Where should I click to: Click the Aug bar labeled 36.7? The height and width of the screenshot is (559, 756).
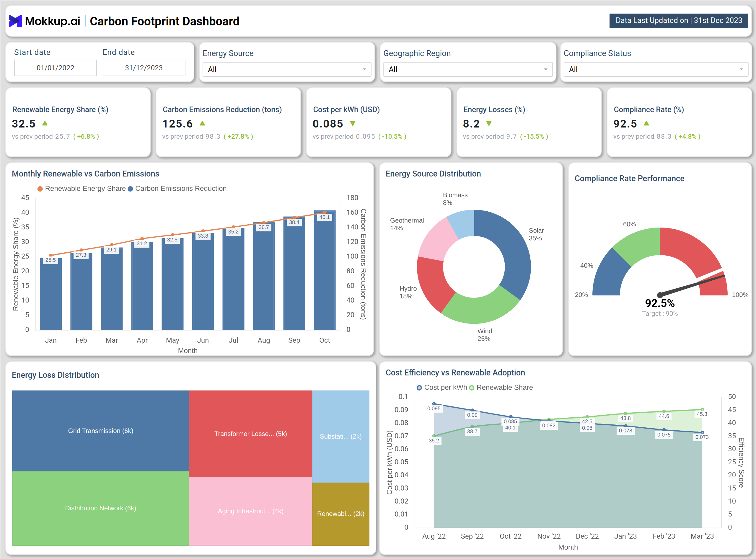(264, 276)
